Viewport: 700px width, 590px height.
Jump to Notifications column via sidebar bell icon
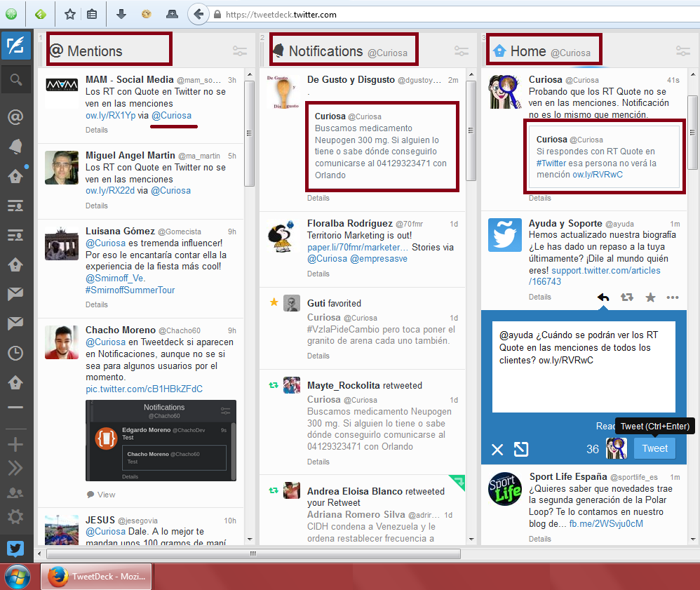[x=15, y=146]
